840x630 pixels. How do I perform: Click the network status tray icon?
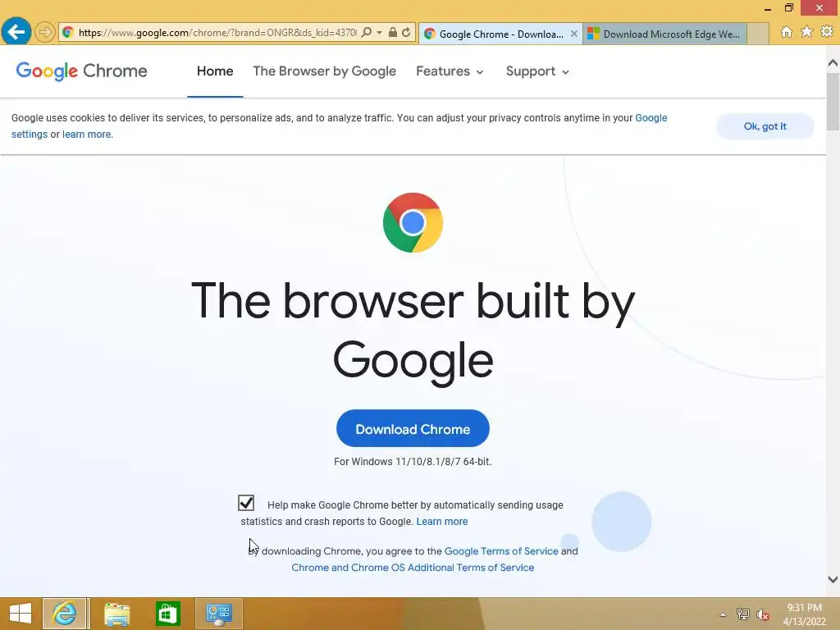pyautogui.click(x=742, y=614)
